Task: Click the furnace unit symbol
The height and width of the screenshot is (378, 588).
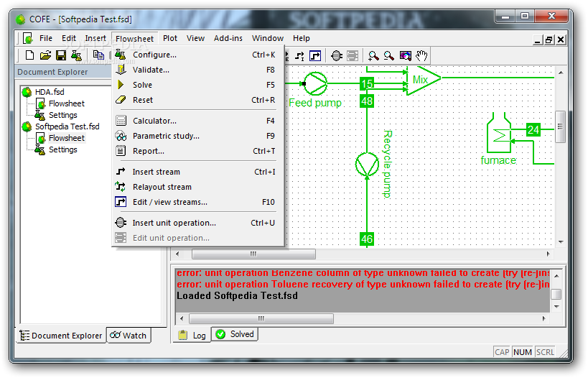Action: tap(499, 134)
